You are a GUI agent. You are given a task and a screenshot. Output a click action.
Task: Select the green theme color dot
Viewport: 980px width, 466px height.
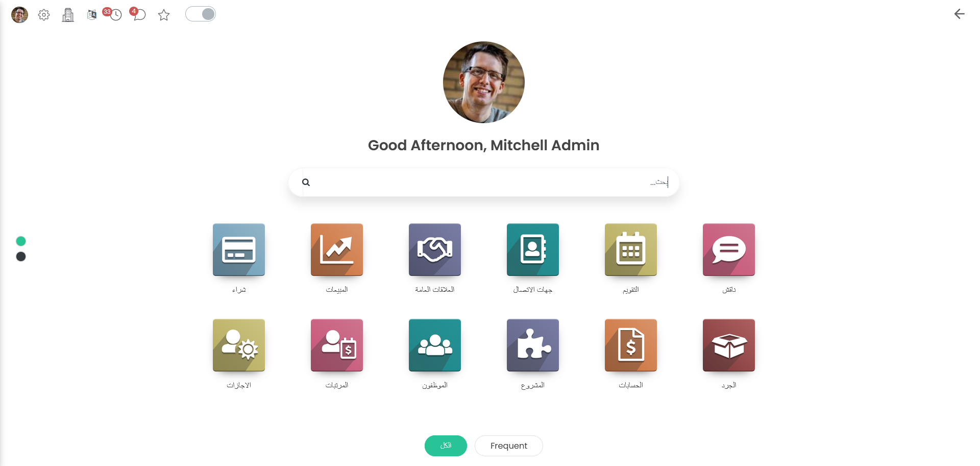click(x=21, y=241)
